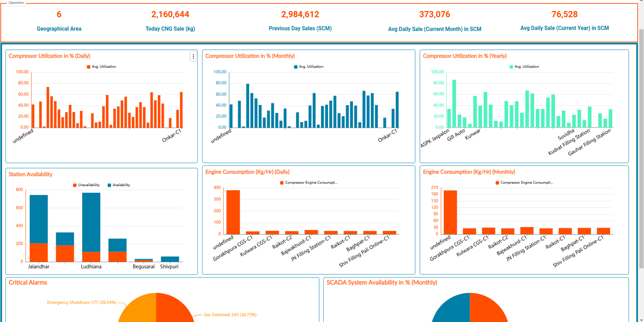This screenshot has height=322, width=644.
Task: Open three-dot menu on Compressor Utilization Daily chart
Action: tap(193, 56)
